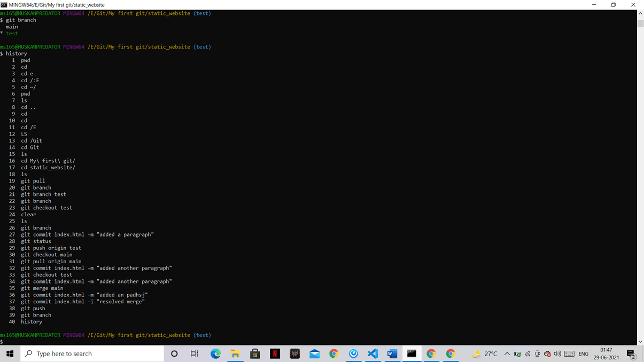
Task: Open the PredatorSense app on taskbar
Action: [x=294, y=353]
